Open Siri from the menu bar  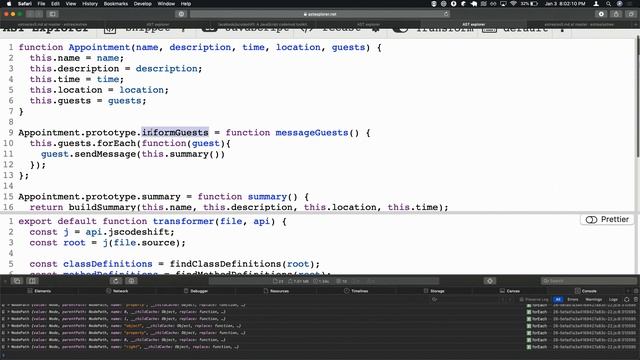620,4
